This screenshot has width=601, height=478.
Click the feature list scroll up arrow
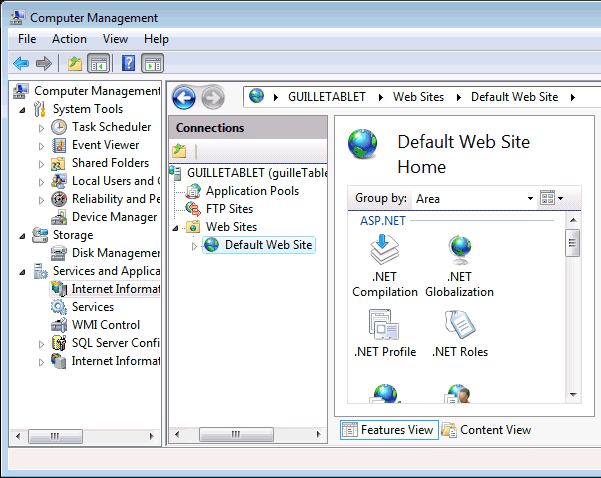(x=573, y=220)
